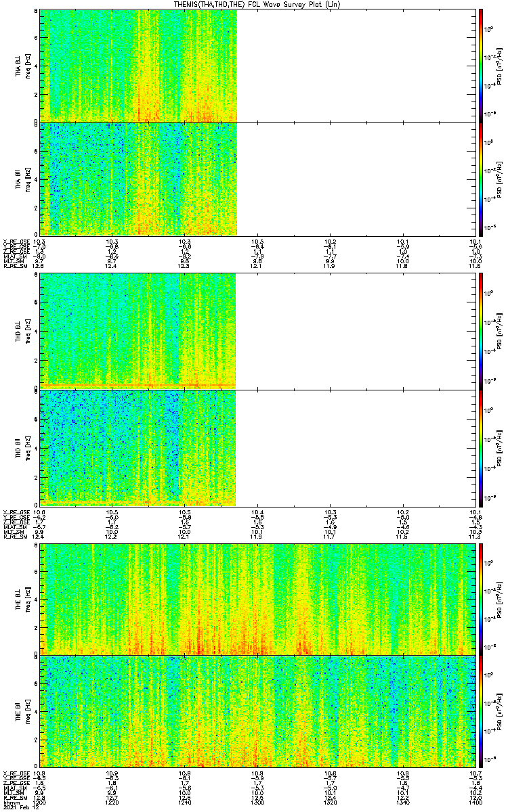Click the PSD colorbar beside THA B-parallel panel
The width and height of the screenshot is (508, 812).
pos(480,179)
